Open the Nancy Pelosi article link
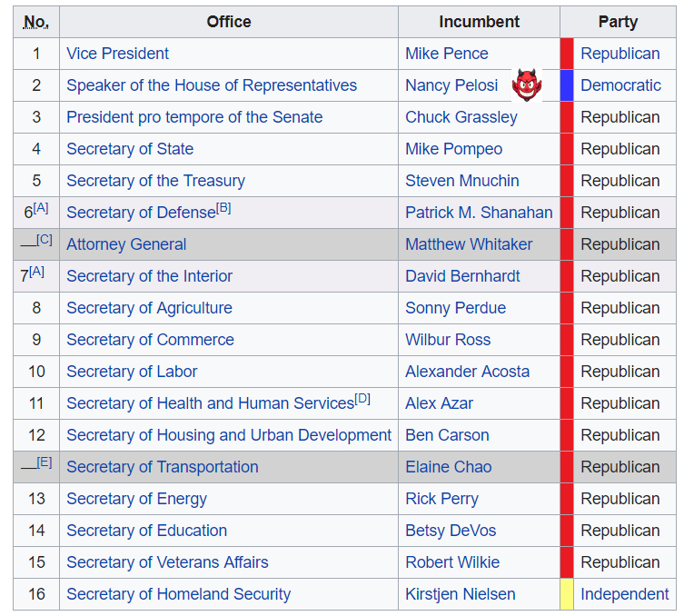The width and height of the screenshot is (684, 616). point(451,85)
